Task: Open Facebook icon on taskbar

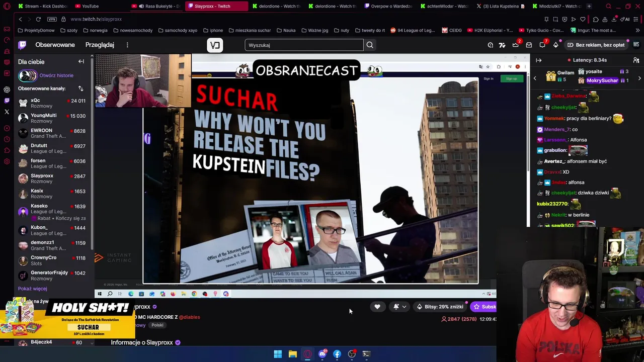Action: tap(337, 354)
